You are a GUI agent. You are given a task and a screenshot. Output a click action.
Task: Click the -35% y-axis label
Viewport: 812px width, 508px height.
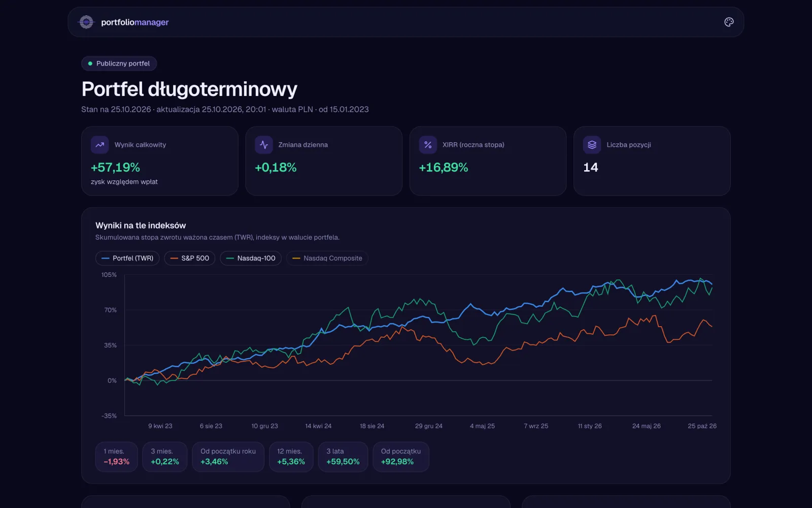[109, 416]
